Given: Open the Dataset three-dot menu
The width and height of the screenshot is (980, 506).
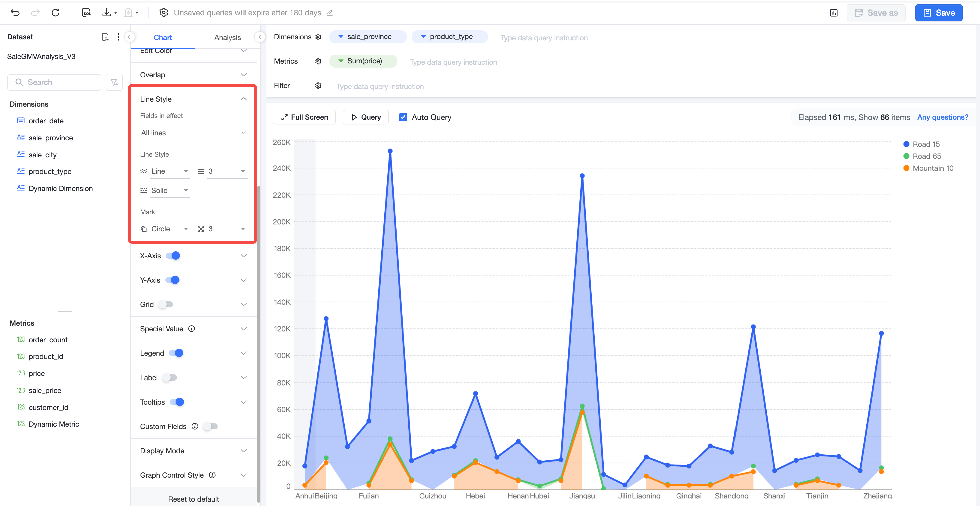Looking at the screenshot, I should click(119, 37).
